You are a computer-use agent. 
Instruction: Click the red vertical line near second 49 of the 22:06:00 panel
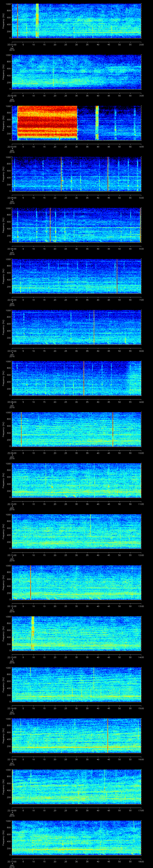(117, 276)
